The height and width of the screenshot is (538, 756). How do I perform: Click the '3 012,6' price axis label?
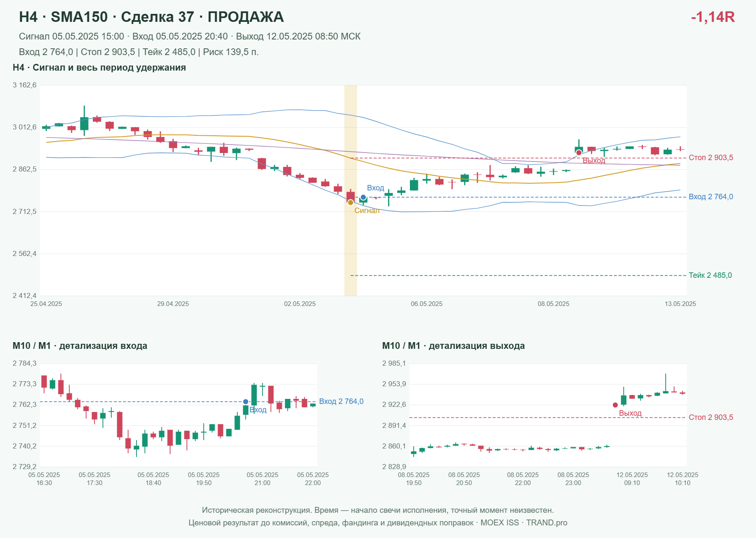(x=25, y=127)
